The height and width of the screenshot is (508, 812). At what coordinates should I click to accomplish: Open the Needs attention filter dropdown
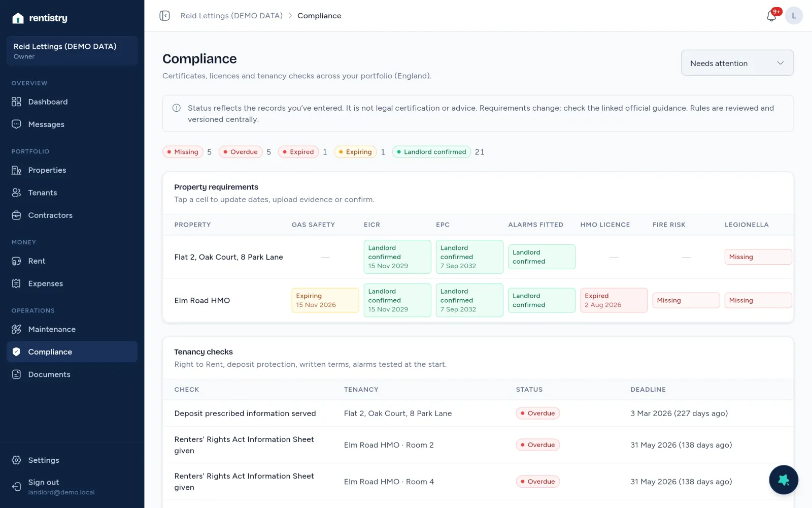click(737, 63)
